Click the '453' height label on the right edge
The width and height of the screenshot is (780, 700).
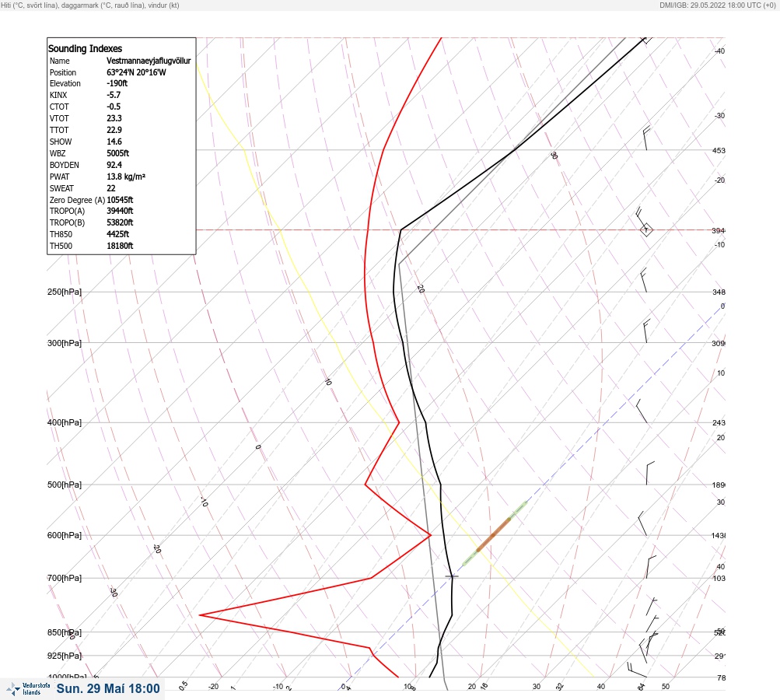pos(719,150)
